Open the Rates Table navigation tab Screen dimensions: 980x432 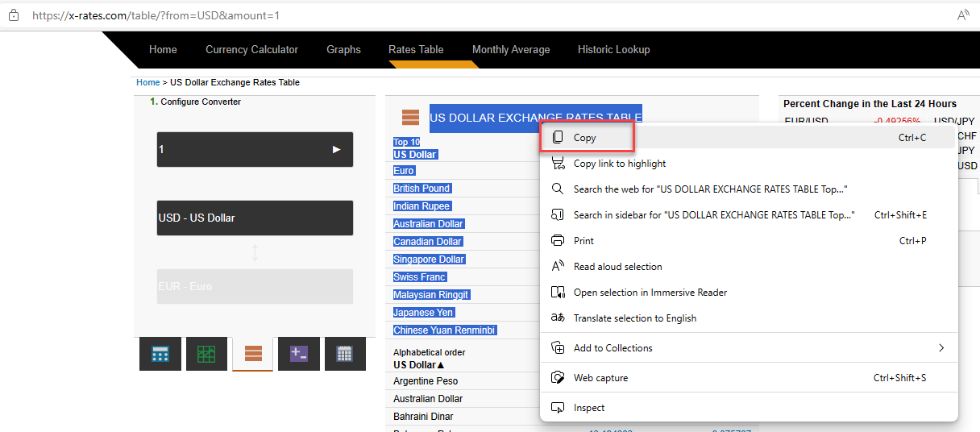point(416,50)
